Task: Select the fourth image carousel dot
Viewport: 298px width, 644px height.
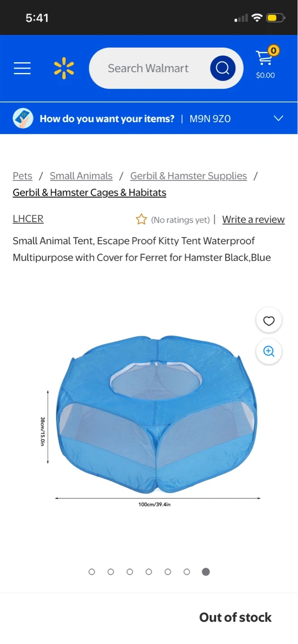Action: [149, 572]
